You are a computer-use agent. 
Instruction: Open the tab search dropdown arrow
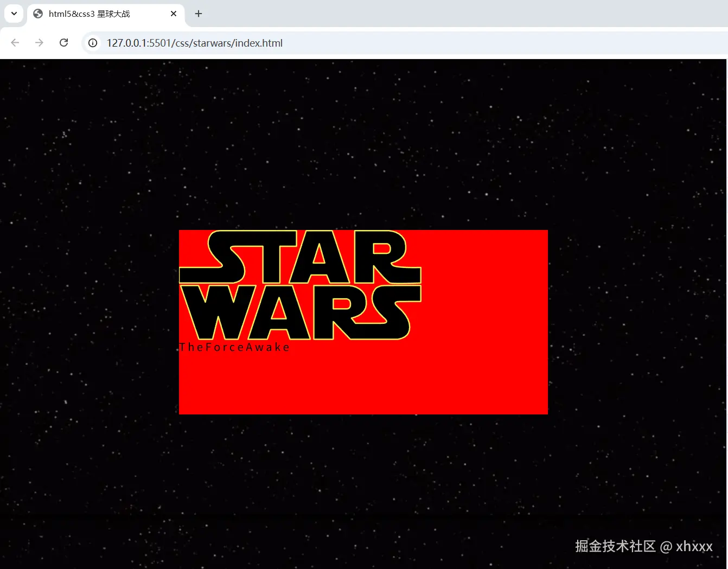(14, 14)
